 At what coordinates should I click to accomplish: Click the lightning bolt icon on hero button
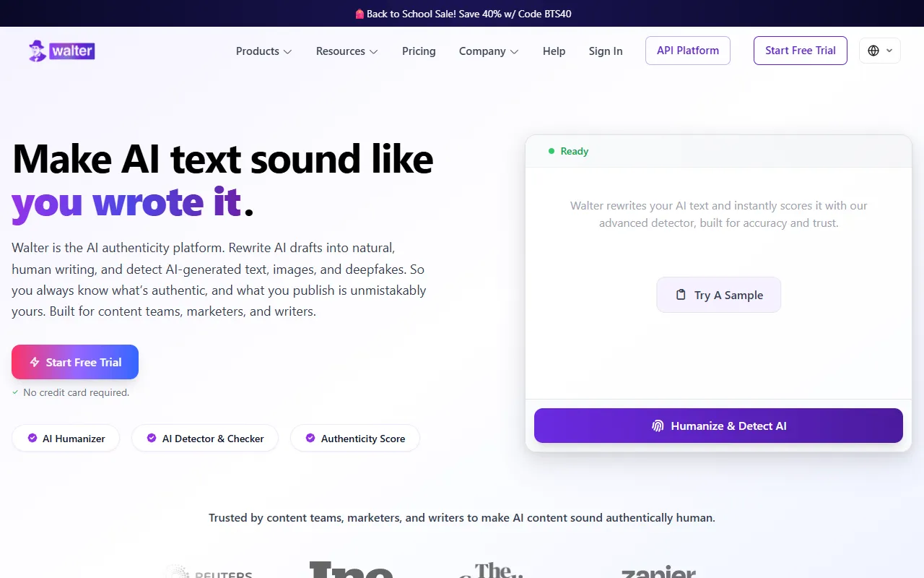[35, 362]
